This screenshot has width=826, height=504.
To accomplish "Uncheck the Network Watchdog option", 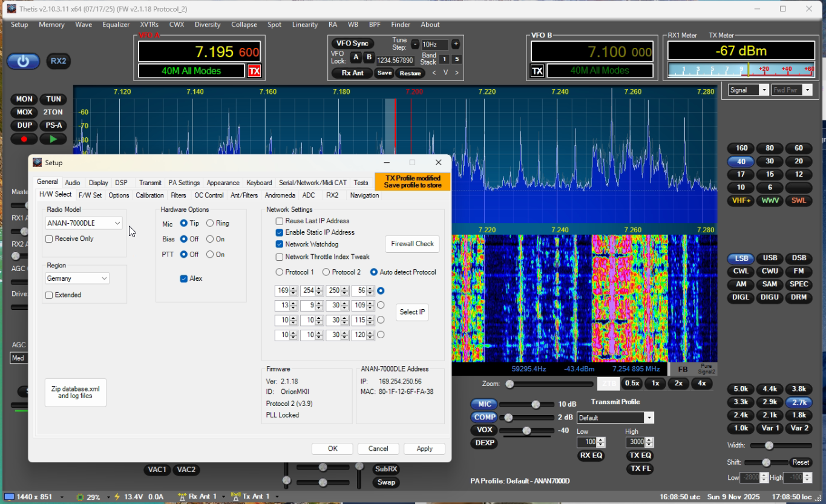I will click(x=280, y=244).
